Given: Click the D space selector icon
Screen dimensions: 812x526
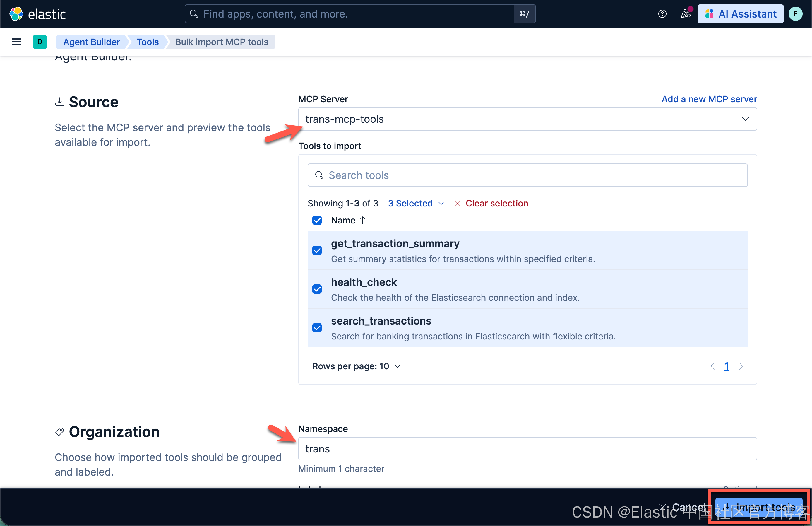Looking at the screenshot, I should point(40,42).
